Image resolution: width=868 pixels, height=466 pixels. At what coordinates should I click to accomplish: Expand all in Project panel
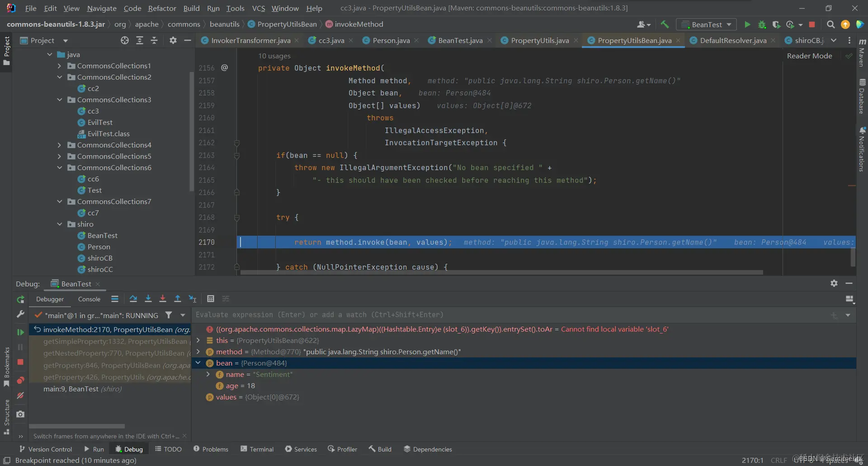[140, 40]
